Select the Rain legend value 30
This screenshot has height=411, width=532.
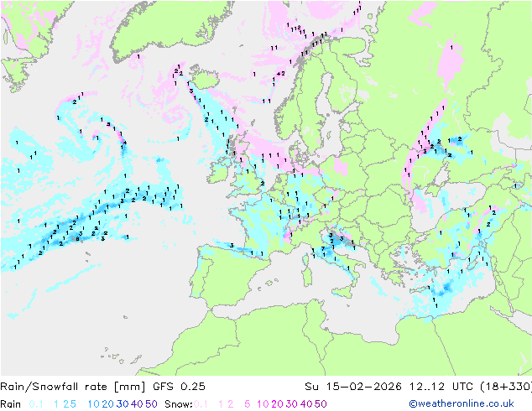tap(123, 404)
